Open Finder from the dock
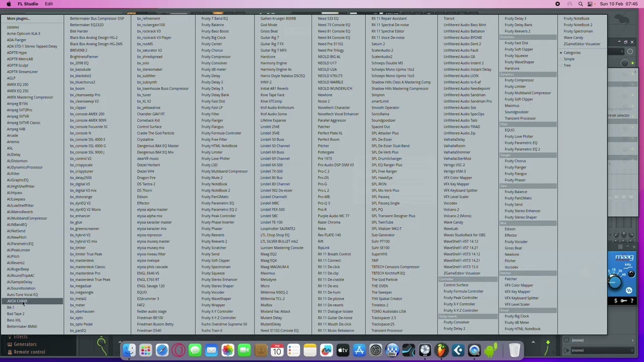The image size is (644, 362). pyautogui.click(x=129, y=350)
